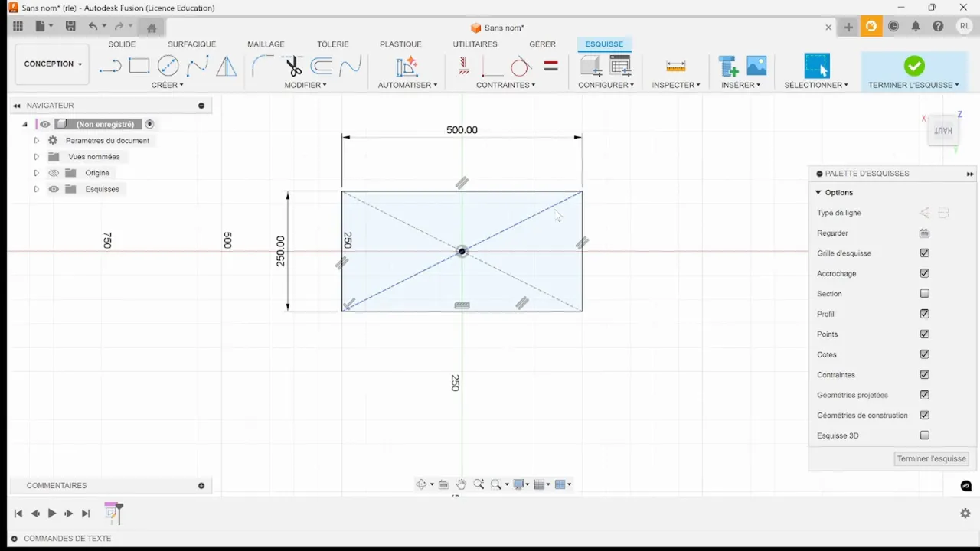This screenshot has height=551, width=980.
Task: Select the Pan tool in the navigation bar
Action: point(461,484)
